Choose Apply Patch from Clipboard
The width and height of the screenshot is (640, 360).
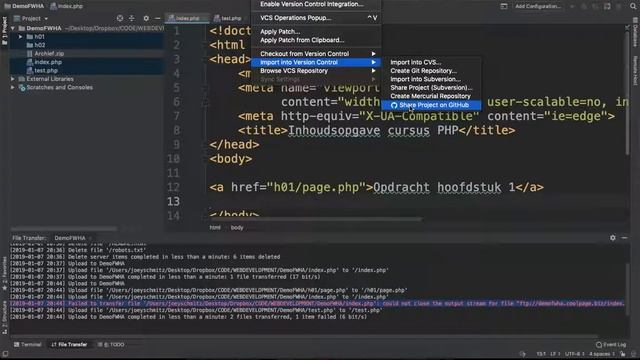tap(302, 40)
